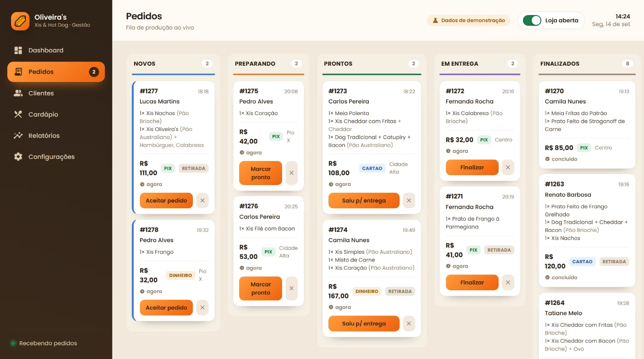
Task: Open the Dashboard menu item
Action: point(56,50)
